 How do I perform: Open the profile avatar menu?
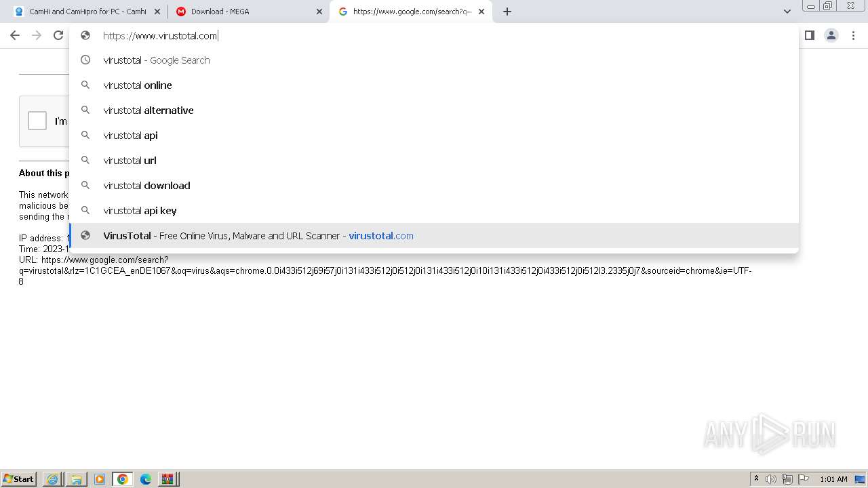click(x=831, y=35)
